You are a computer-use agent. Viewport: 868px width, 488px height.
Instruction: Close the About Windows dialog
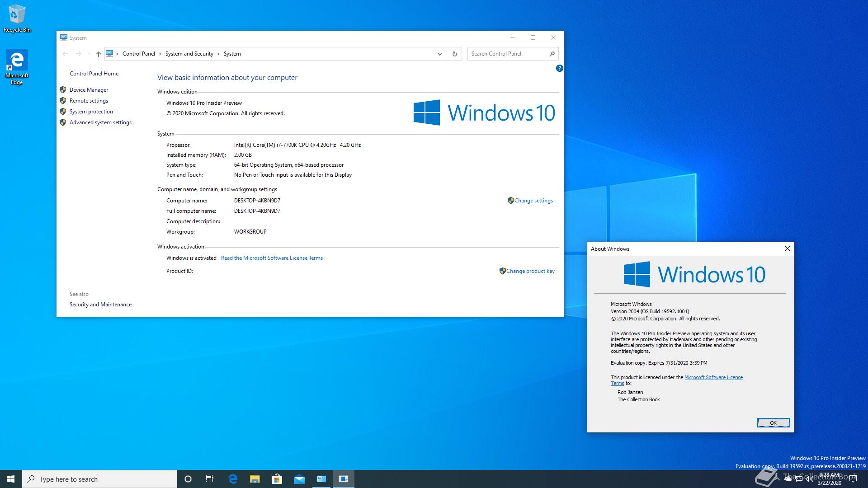pyautogui.click(x=787, y=249)
